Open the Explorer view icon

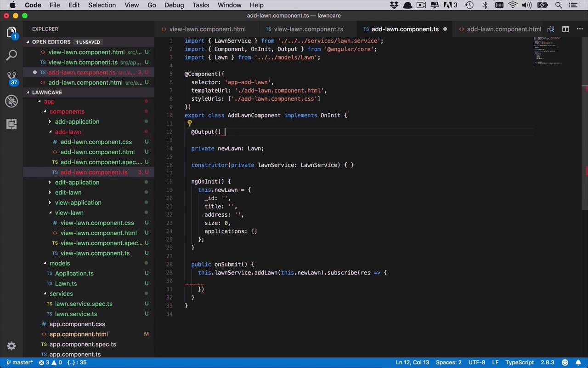11,32
